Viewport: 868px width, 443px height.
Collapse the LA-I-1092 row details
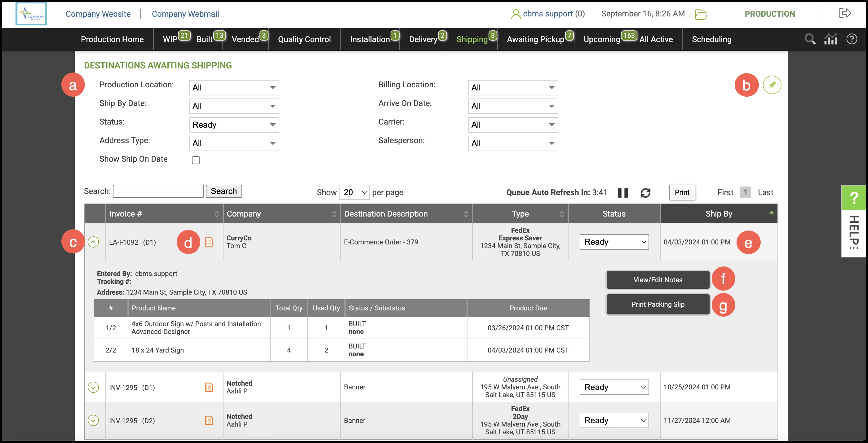click(x=93, y=242)
